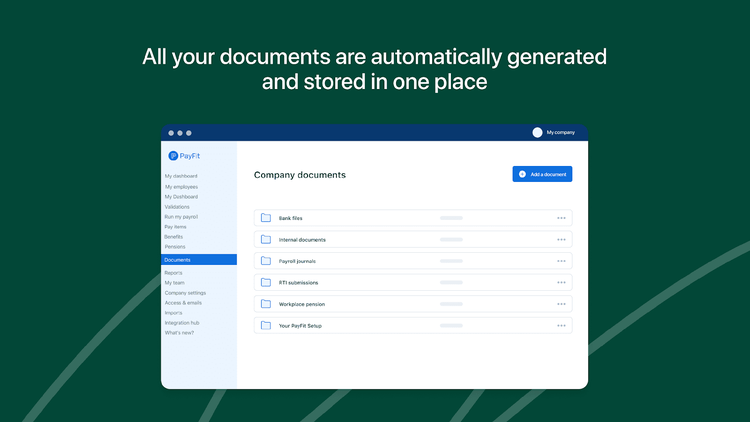Open more options for RTI submissions
Image resolution: width=750 pixels, height=422 pixels.
(561, 283)
